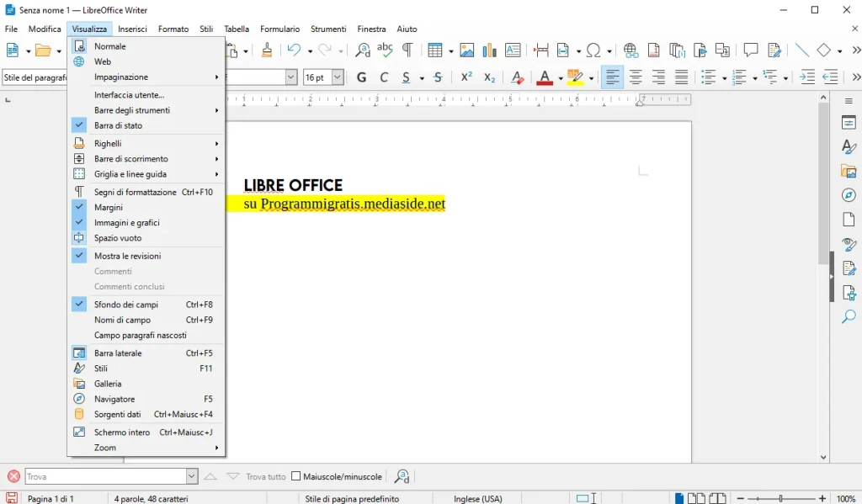Viewport: 862px width, 504px height.
Task: Click Inglese (USA) language status
Action: click(478, 498)
